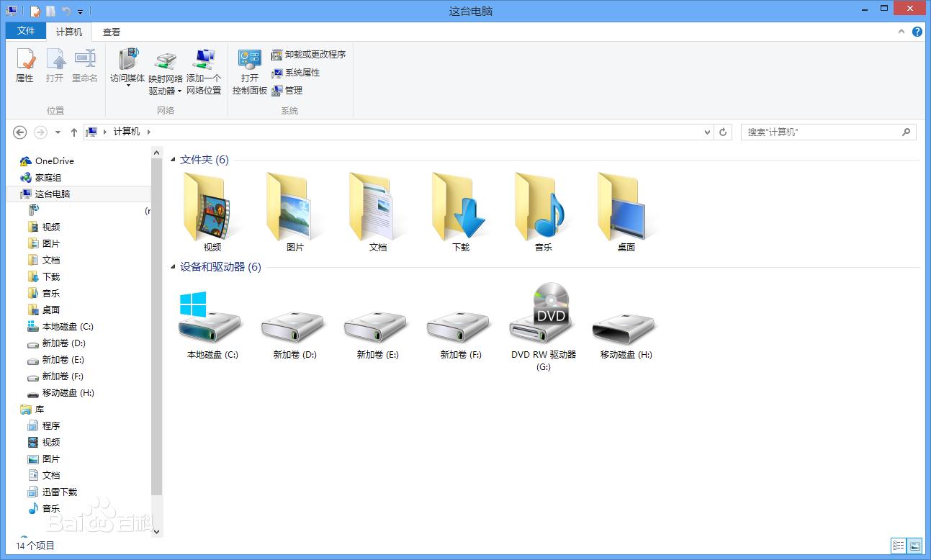Switch to the large icons view toggle

914,546
